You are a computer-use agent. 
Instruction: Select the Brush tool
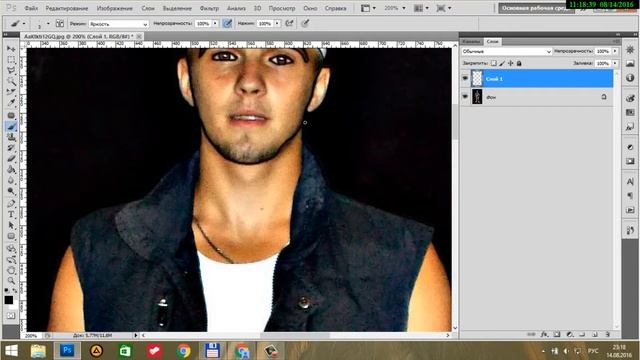pyautogui.click(x=11, y=126)
